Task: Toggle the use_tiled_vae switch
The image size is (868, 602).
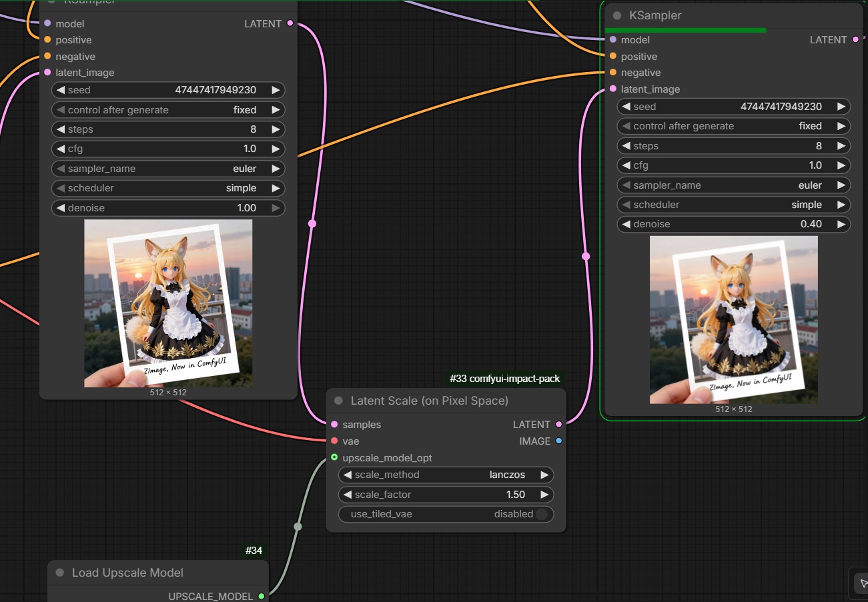Action: coord(541,514)
